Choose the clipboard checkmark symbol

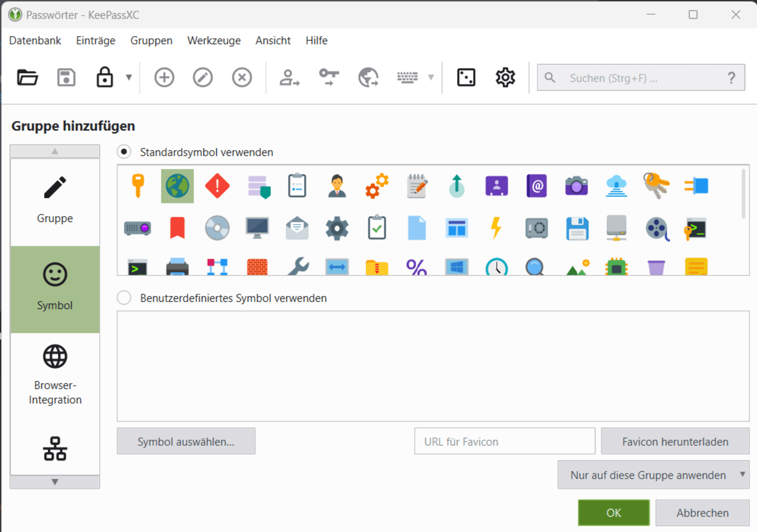(x=377, y=227)
